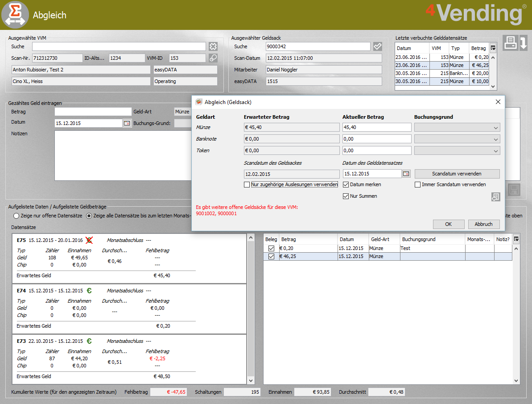Screen dimensions: 532x404
Task: Cancel the dialog with Abbruch
Action: tap(483, 224)
